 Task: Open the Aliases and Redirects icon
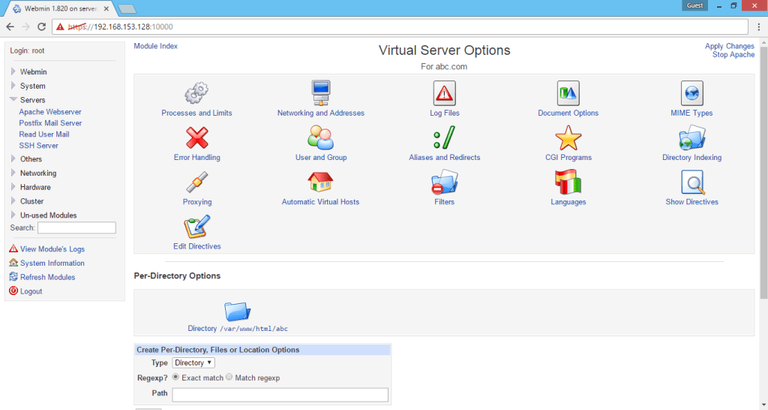[x=444, y=138]
